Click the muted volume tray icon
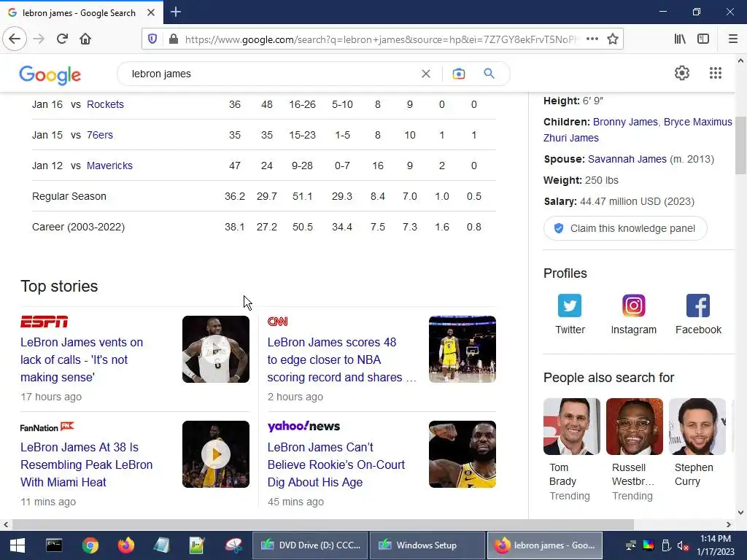This screenshot has height=560, width=747. point(683,545)
